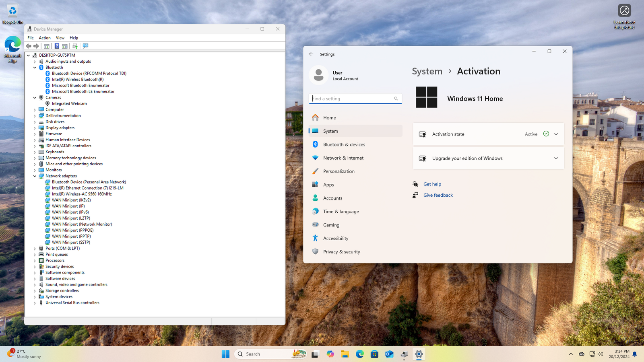Select the Sound, video and game controllers item
644x362 pixels.
[x=76, y=284]
